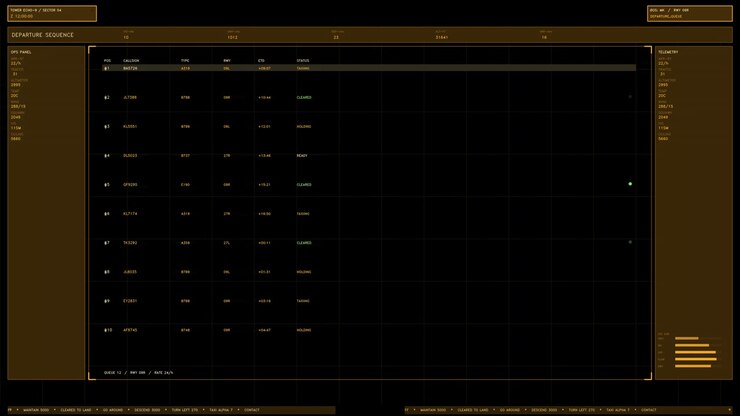The width and height of the screenshot is (740, 416).
Task: Click the dim indicator dot in row 2
Action: pos(630,97)
